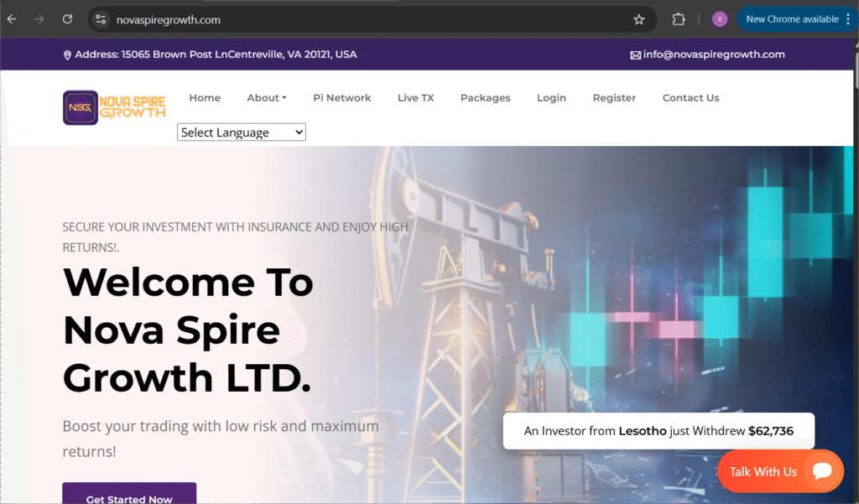Bookmark the page with the star icon
The width and height of the screenshot is (859, 504).
(638, 18)
